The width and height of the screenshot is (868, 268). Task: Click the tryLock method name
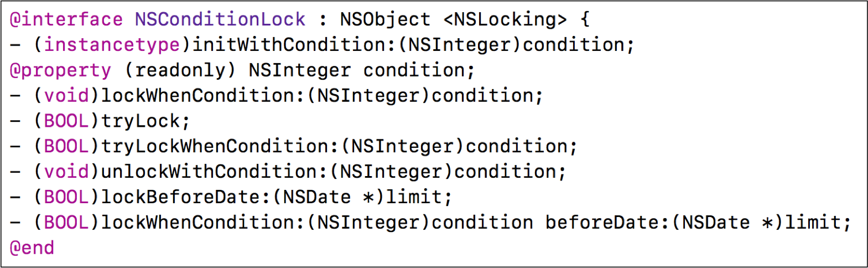pos(141,121)
